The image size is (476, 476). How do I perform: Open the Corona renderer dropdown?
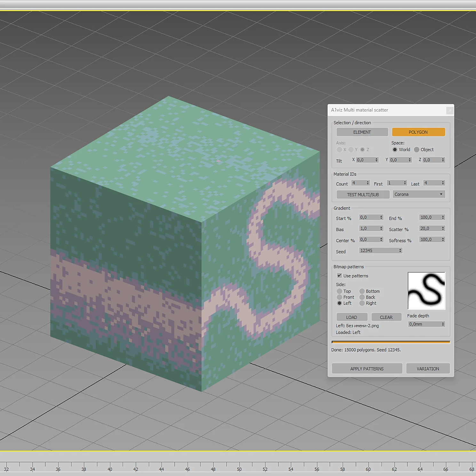point(419,194)
